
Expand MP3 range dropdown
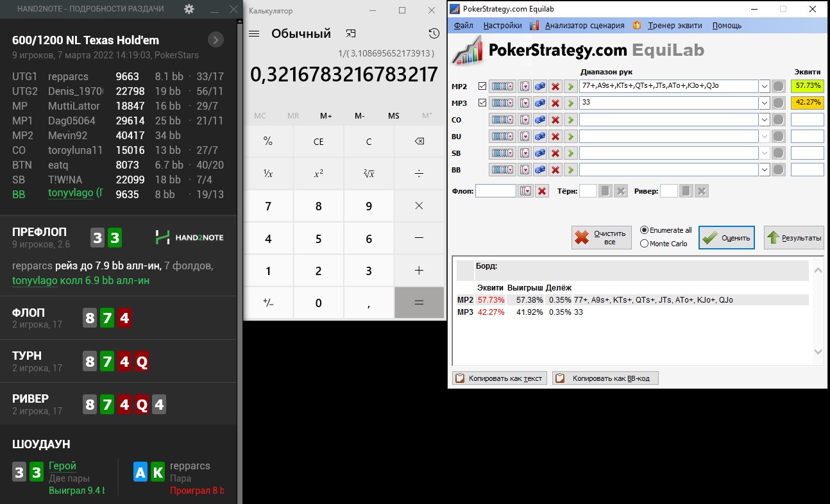pyautogui.click(x=764, y=103)
